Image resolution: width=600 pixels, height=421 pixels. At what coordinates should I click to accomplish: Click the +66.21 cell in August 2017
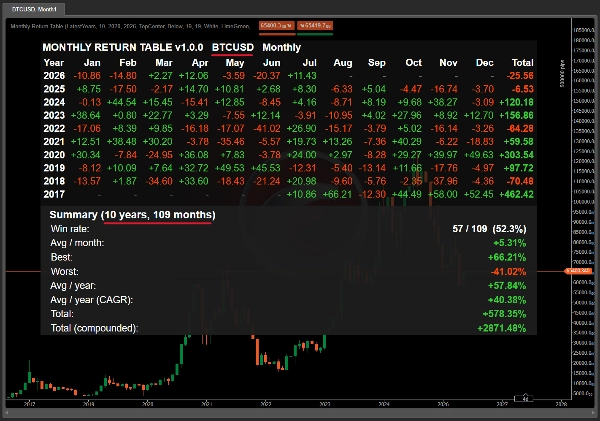pyautogui.click(x=337, y=194)
